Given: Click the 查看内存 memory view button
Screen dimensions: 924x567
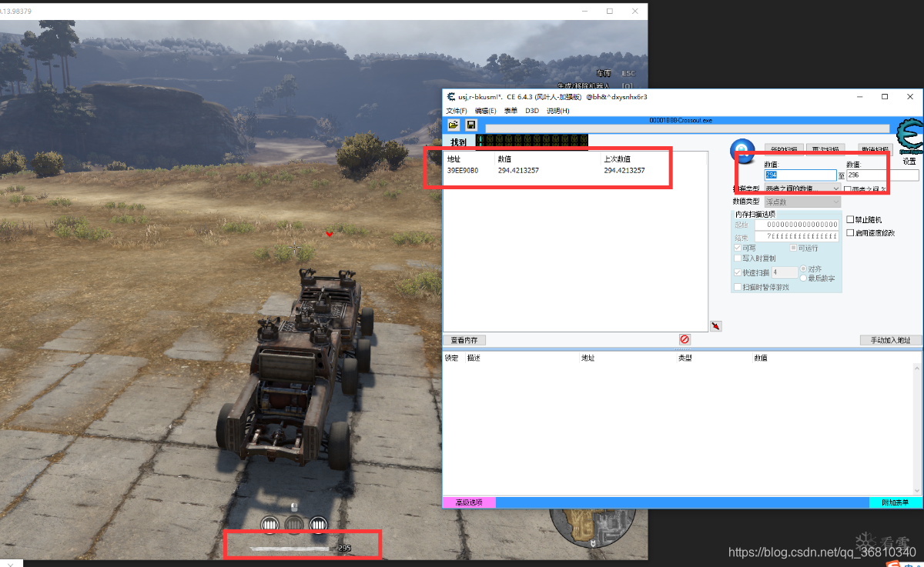Looking at the screenshot, I should [465, 340].
